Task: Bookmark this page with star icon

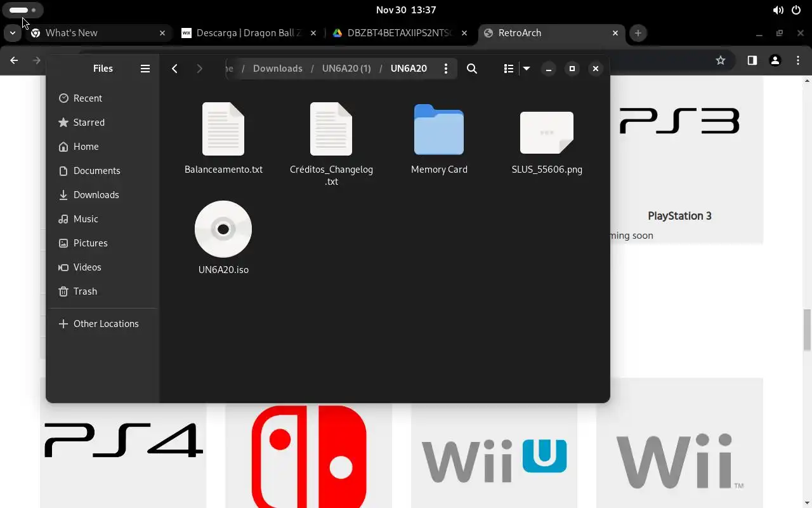Action: (x=721, y=60)
